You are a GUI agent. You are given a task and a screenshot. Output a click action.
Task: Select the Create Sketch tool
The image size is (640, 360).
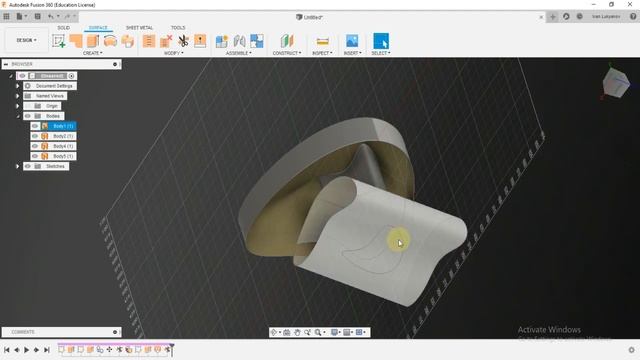point(59,41)
